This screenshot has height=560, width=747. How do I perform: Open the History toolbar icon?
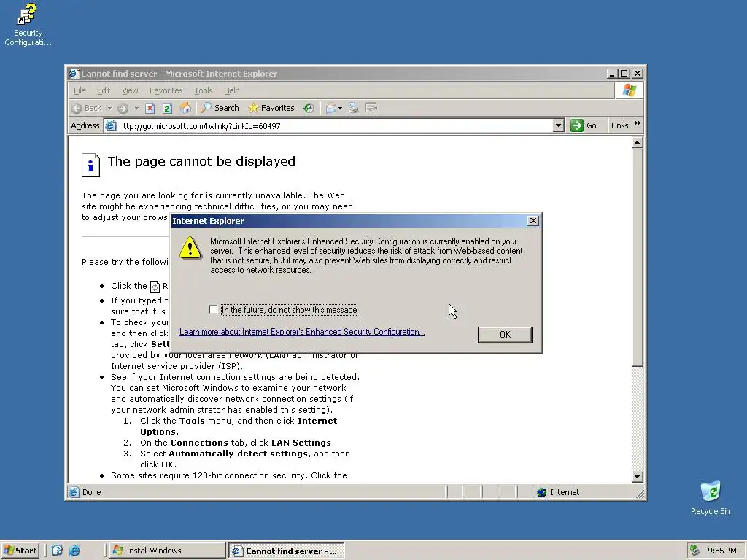click(x=309, y=108)
